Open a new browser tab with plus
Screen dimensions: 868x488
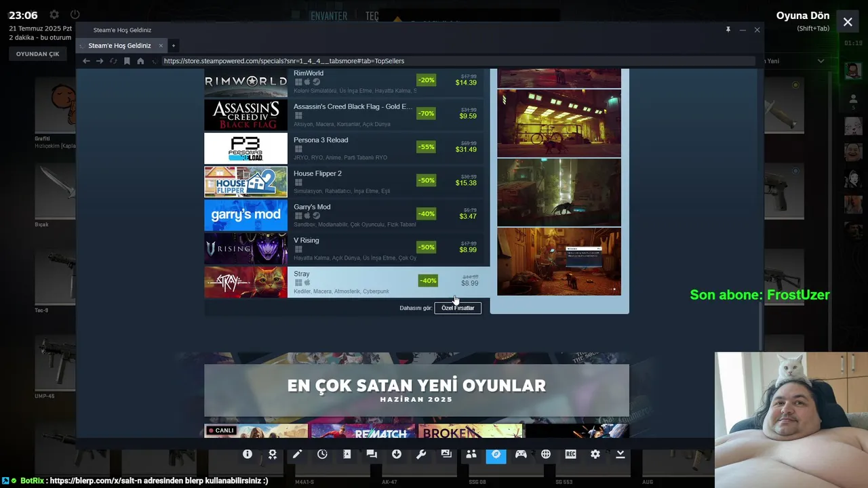(x=173, y=45)
